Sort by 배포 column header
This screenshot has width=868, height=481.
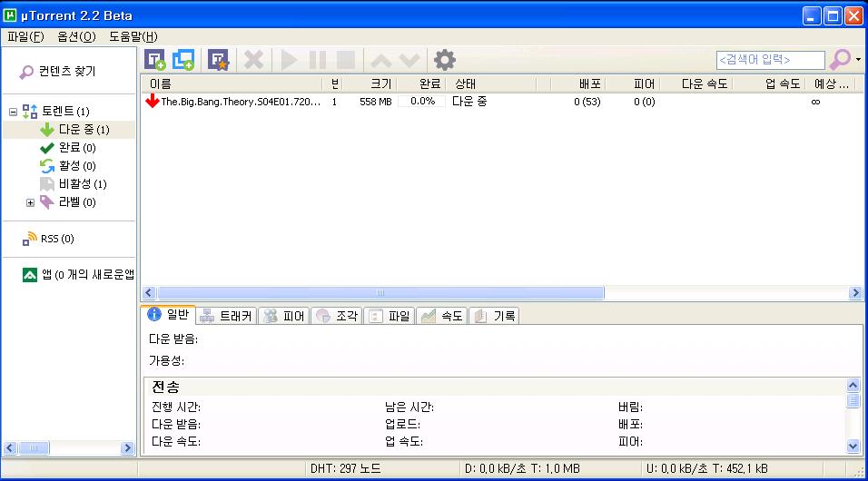[x=578, y=84]
